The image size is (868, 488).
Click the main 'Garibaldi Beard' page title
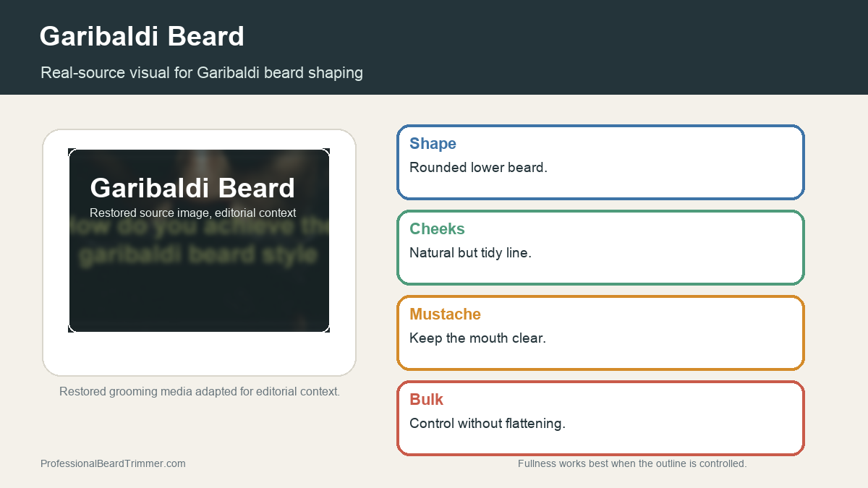click(x=142, y=36)
